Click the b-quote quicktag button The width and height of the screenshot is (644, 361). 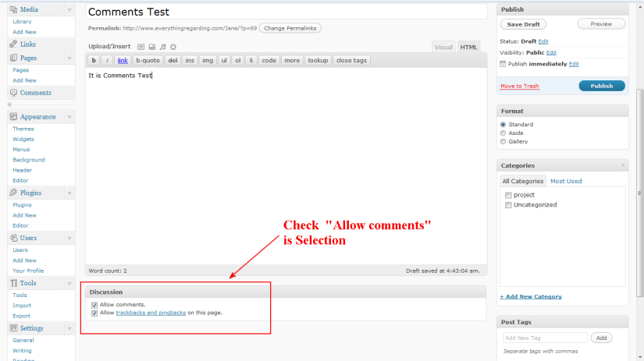(x=148, y=60)
